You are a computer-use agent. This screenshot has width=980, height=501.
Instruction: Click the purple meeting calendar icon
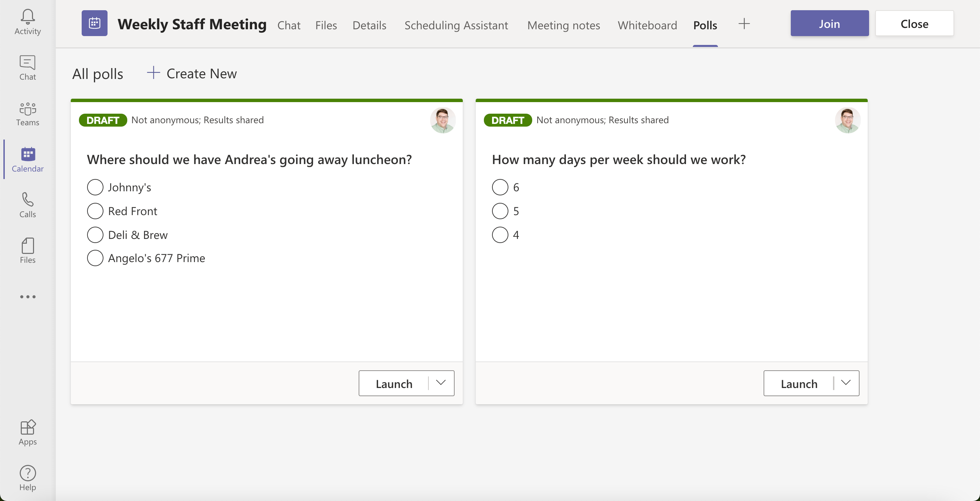tap(94, 23)
